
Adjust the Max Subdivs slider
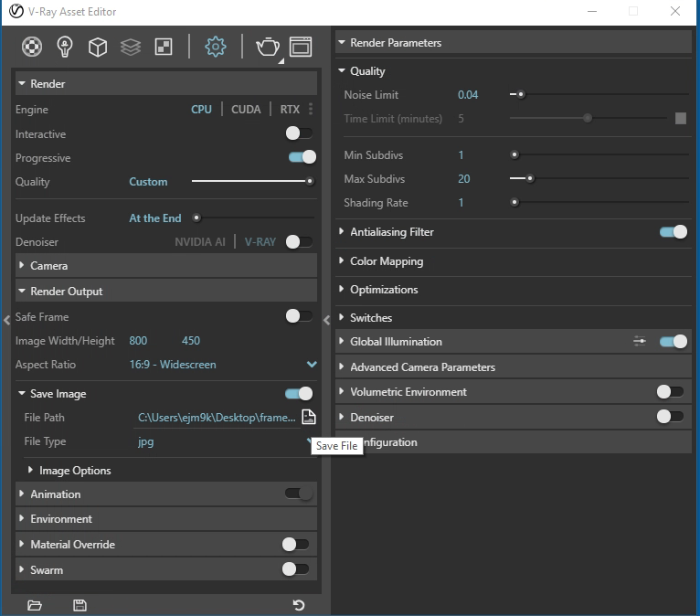pyautogui.click(x=599, y=178)
